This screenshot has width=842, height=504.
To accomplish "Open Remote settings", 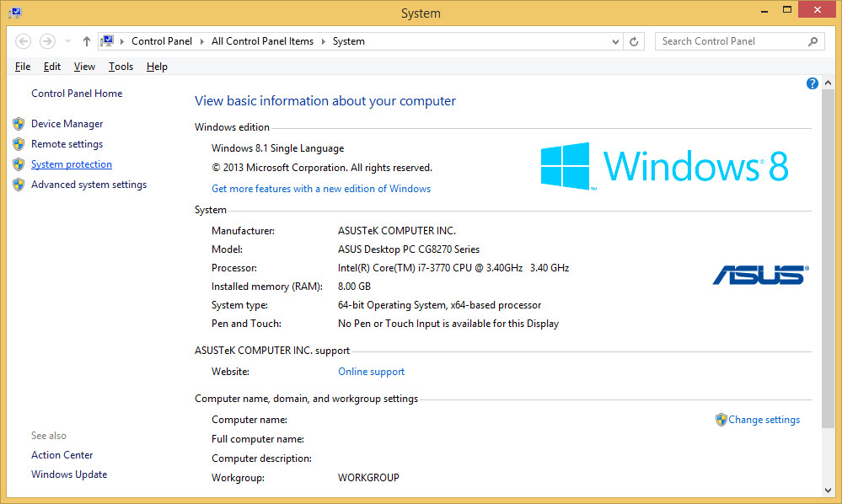I will [x=67, y=144].
